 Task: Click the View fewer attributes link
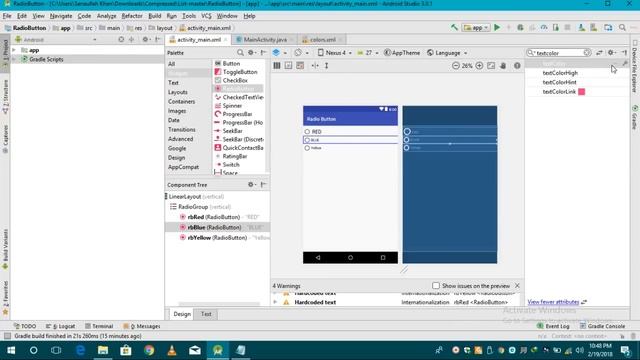click(553, 302)
